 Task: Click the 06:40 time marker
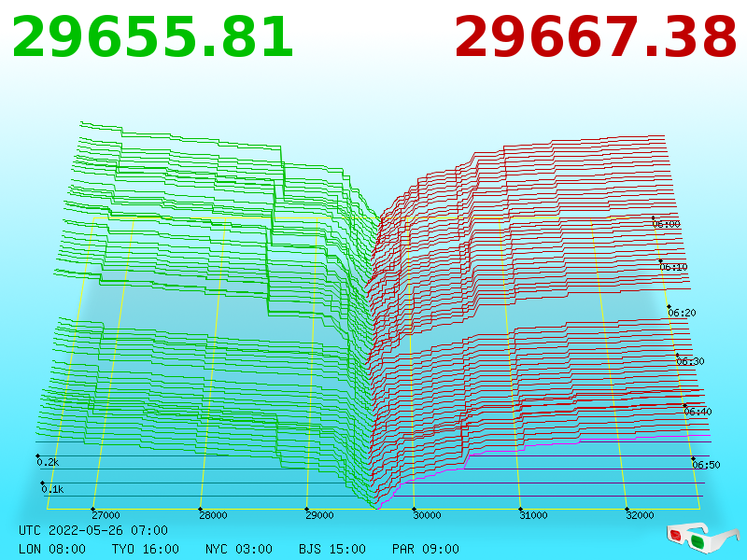(x=698, y=412)
